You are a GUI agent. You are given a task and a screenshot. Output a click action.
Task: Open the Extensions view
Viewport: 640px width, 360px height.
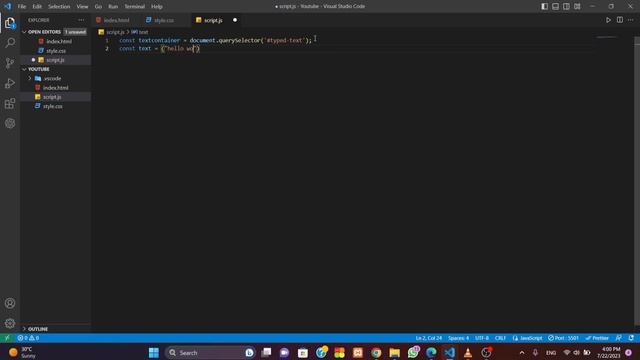click(10, 103)
